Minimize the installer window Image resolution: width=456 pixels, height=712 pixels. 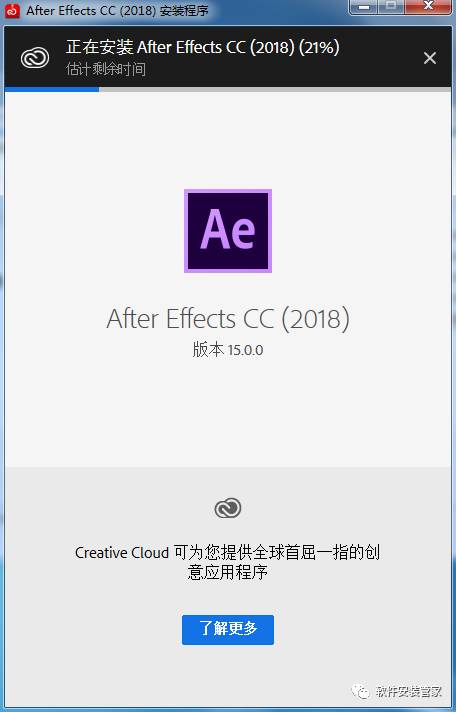(364, 6)
